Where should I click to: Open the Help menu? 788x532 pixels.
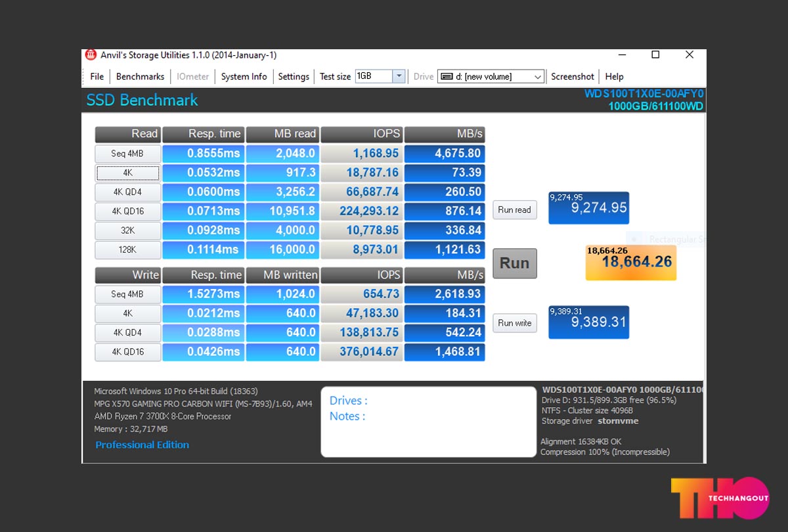614,77
